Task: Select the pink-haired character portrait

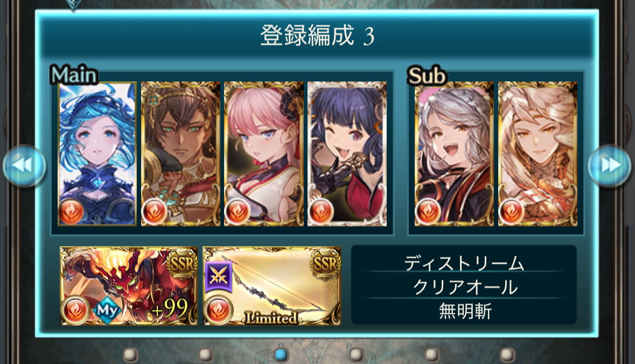Action: coord(263,154)
